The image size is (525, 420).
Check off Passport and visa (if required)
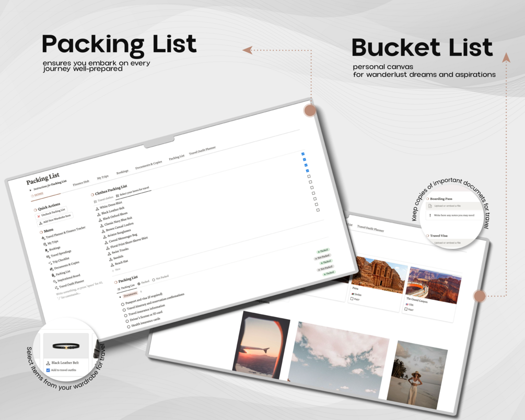(x=123, y=305)
